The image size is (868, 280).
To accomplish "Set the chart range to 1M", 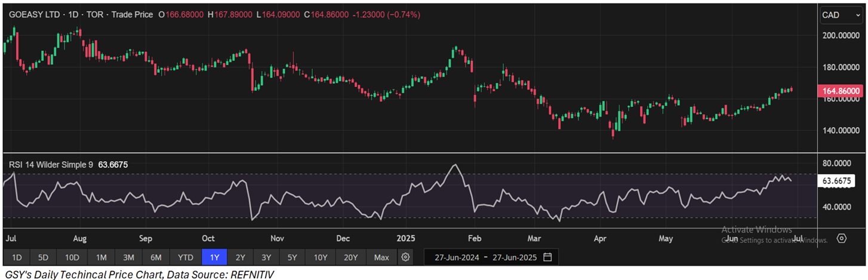I will click(101, 257).
